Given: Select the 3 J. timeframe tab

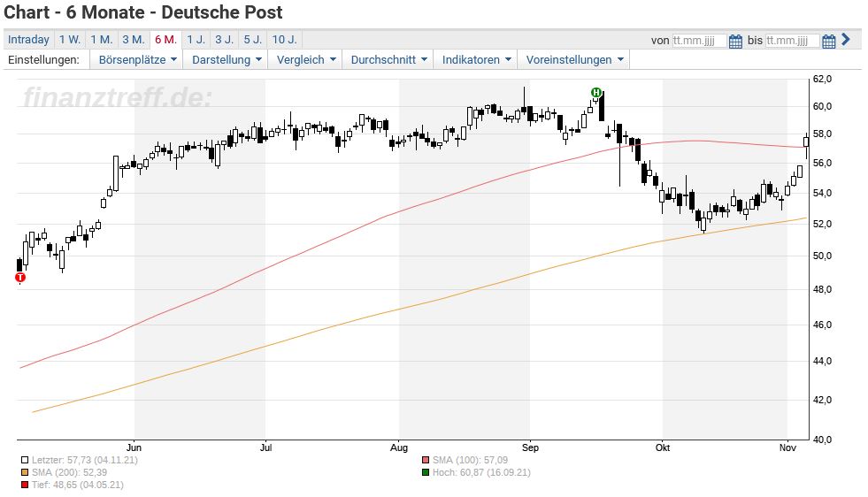Looking at the screenshot, I should (224, 40).
